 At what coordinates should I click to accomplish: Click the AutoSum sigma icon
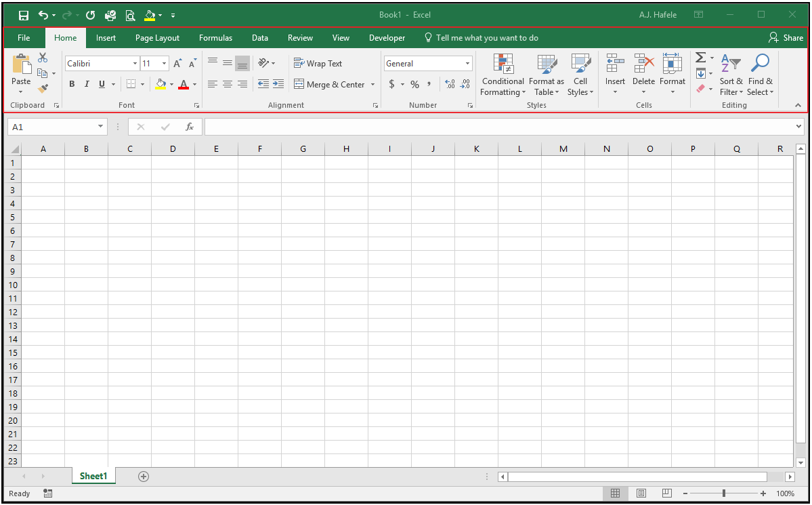click(701, 58)
